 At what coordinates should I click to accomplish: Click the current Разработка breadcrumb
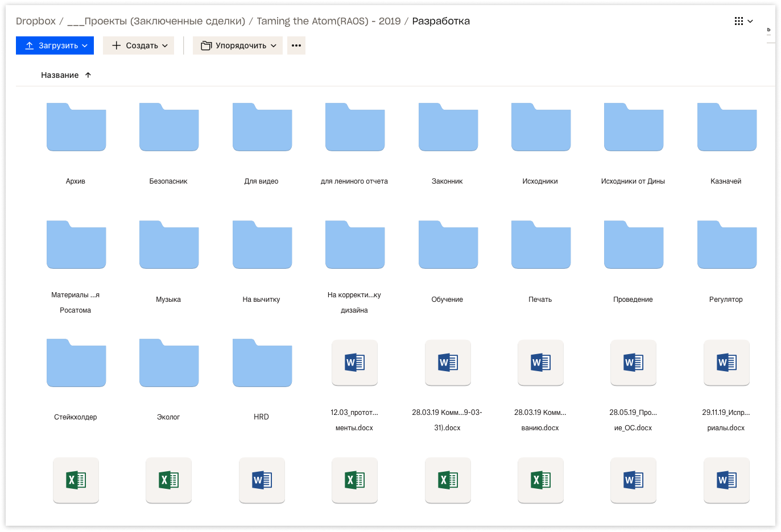(441, 21)
